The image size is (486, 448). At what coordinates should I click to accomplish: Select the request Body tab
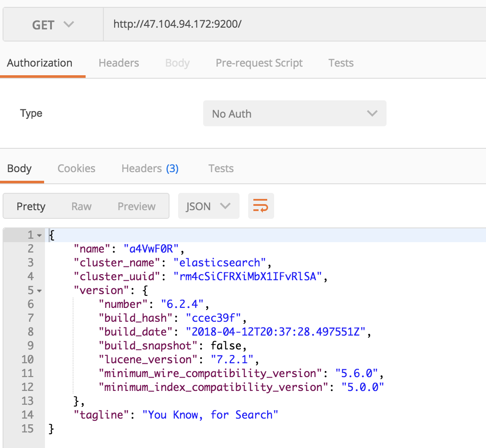177,63
